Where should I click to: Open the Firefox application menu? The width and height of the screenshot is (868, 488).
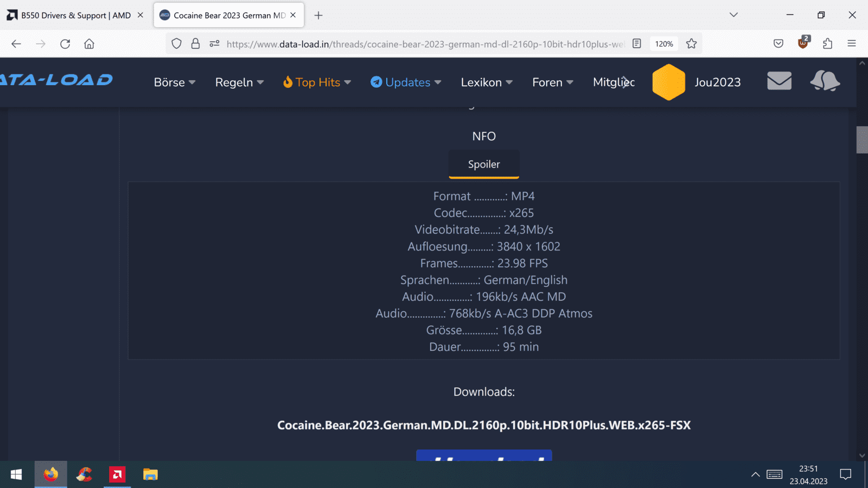852,44
